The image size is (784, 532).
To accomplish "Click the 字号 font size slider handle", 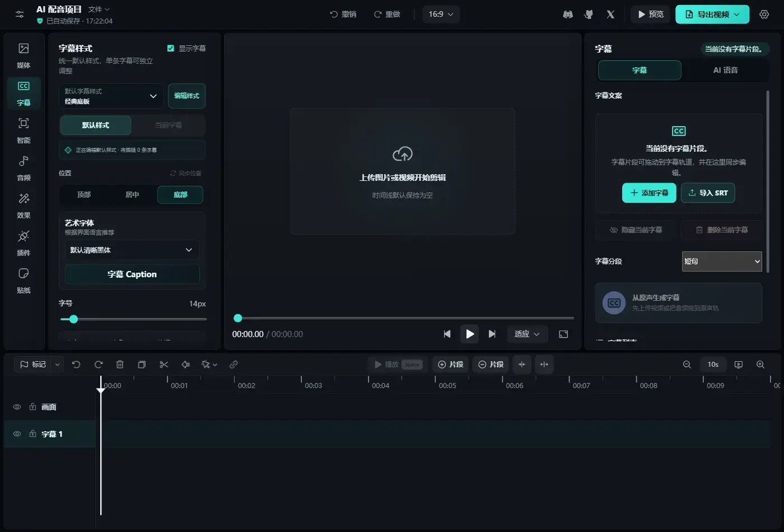I will [x=73, y=319].
